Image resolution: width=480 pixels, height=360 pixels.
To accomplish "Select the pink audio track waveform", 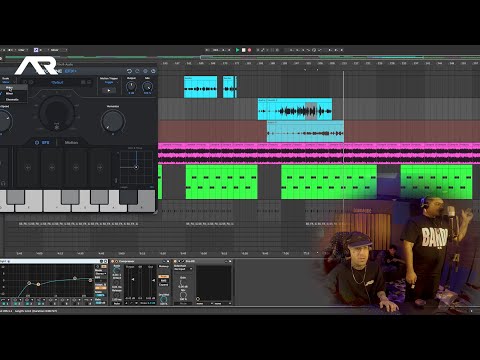I will click(x=319, y=153).
